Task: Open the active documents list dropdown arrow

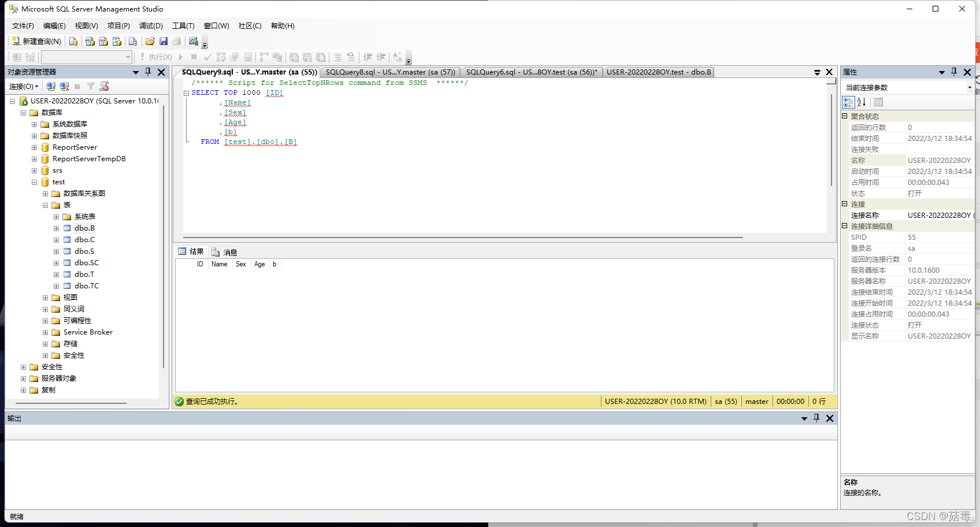Action: tap(817, 72)
